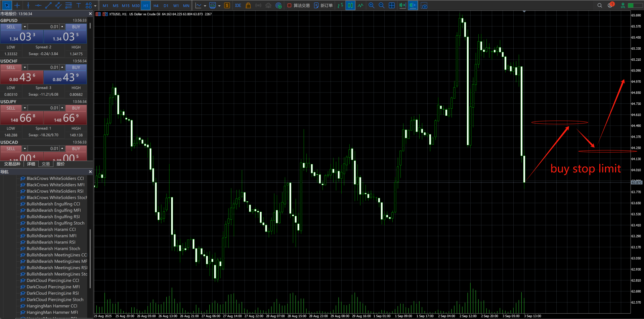Viewport: 644px width, 319px height.
Task: Switch chart to M30 timeframe
Action: [x=136, y=6]
